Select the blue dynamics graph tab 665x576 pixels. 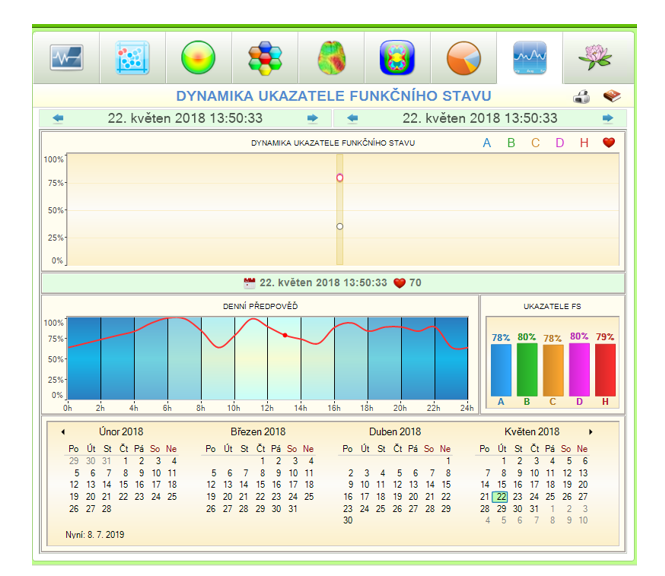pos(530,57)
